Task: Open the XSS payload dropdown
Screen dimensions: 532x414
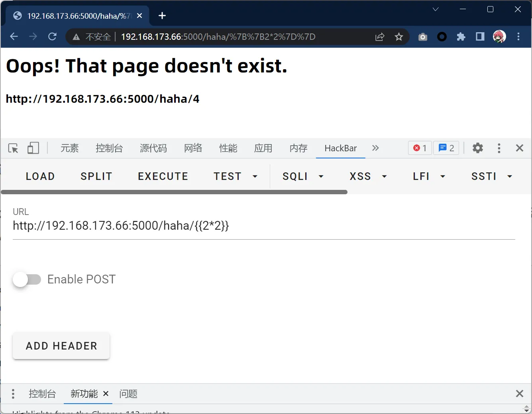Action: pyautogui.click(x=368, y=176)
